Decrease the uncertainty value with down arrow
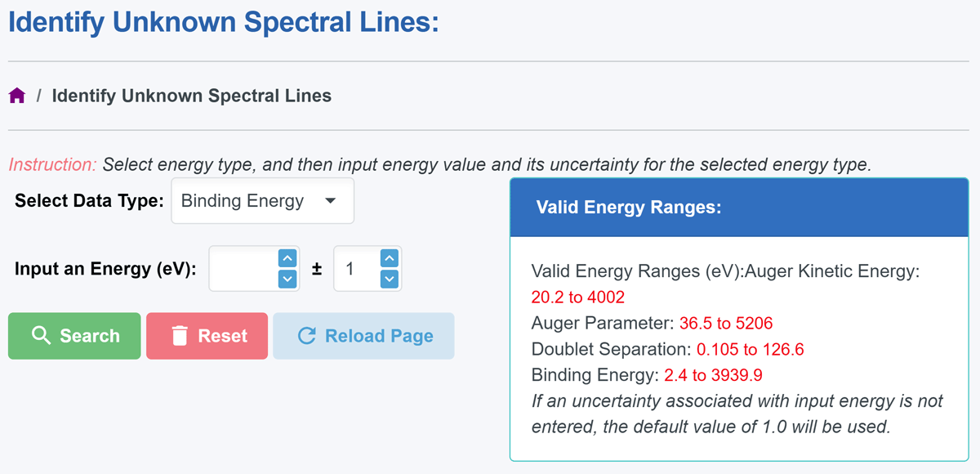This screenshot has width=980, height=474. [390, 279]
